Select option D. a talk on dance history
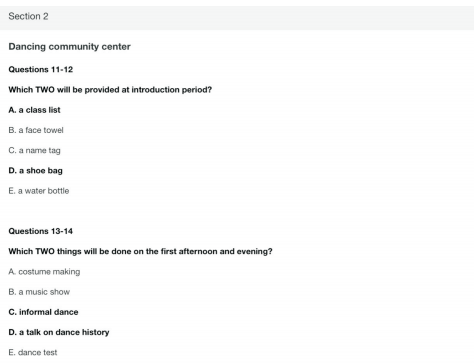 click(x=59, y=332)
